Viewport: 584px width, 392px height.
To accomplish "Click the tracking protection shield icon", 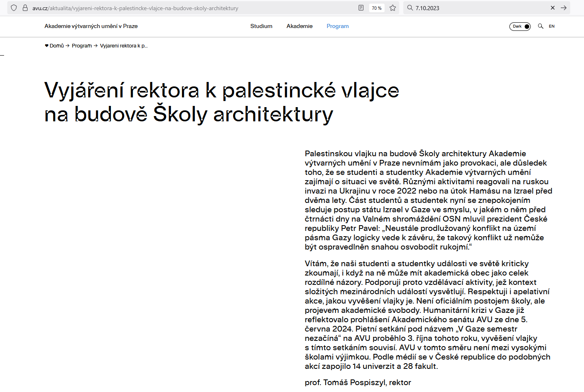I will (x=14, y=8).
